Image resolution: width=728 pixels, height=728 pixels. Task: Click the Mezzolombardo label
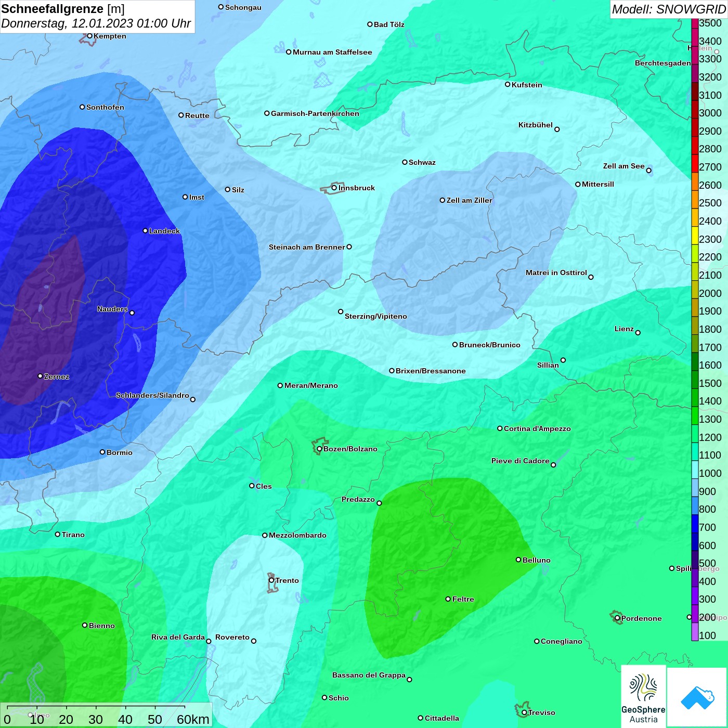[x=297, y=535]
